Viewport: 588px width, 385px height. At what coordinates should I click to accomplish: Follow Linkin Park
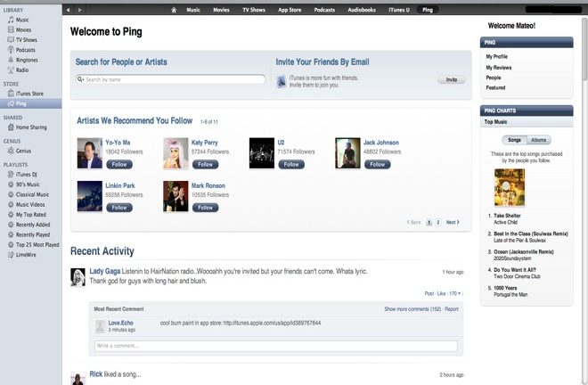[x=119, y=208]
